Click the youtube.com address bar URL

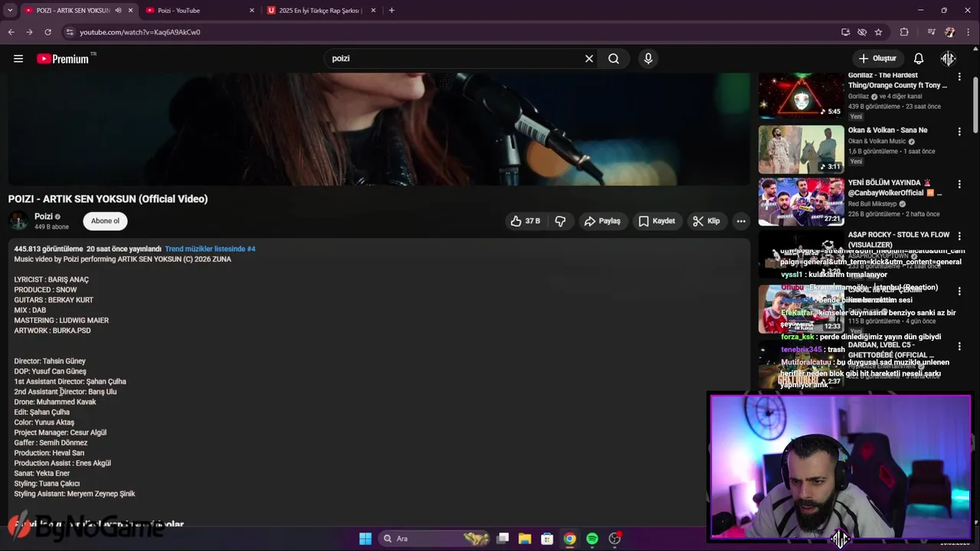coord(140,32)
